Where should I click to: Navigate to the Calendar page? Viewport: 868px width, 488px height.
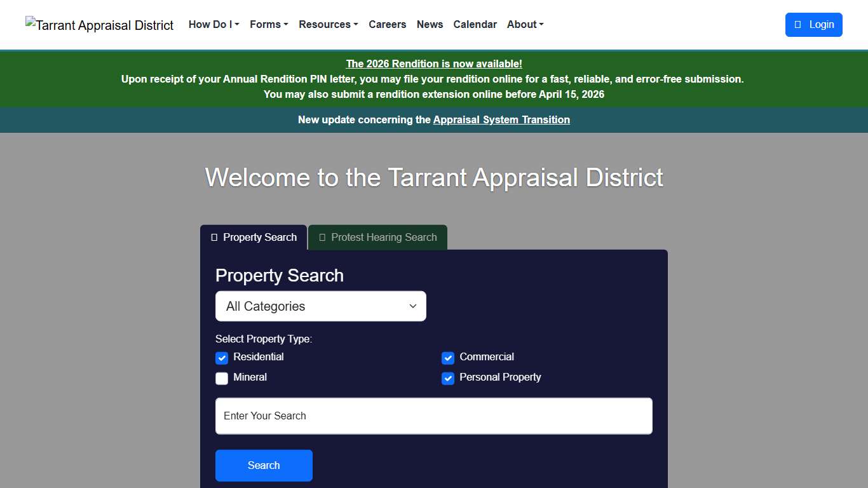point(475,24)
